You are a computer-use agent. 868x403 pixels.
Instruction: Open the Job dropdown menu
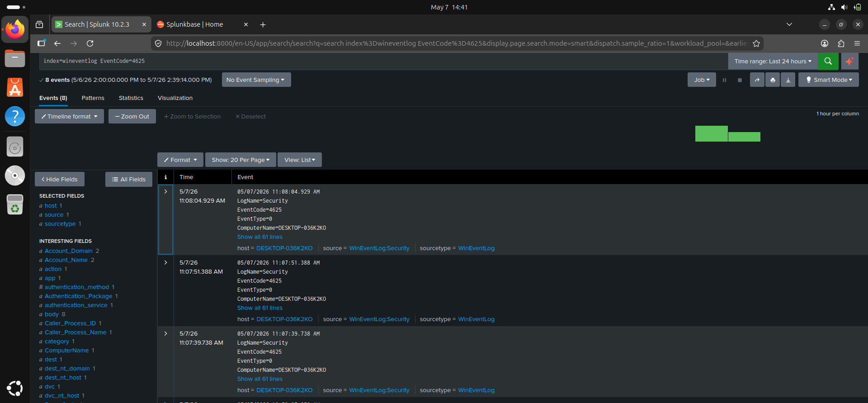click(x=702, y=80)
